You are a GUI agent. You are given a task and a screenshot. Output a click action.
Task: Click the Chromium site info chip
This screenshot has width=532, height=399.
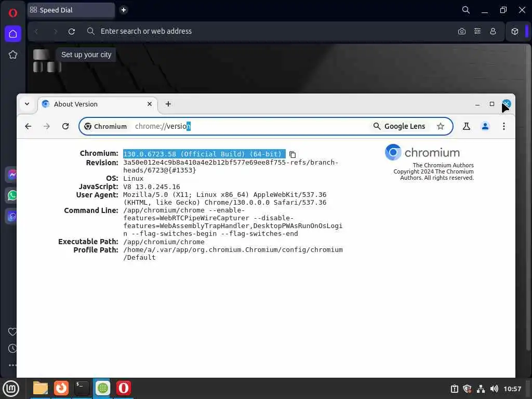pyautogui.click(x=105, y=126)
